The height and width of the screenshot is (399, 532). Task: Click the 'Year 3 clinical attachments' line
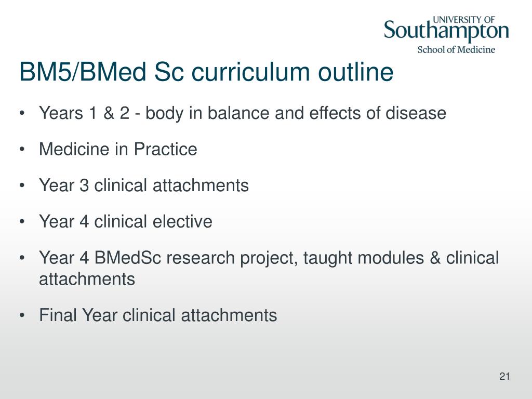tap(144, 185)
